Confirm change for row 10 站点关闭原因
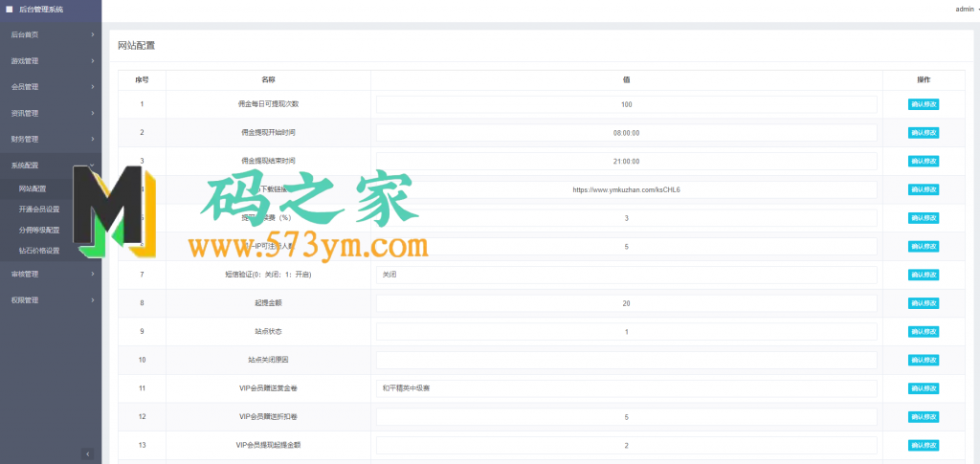 924,360
